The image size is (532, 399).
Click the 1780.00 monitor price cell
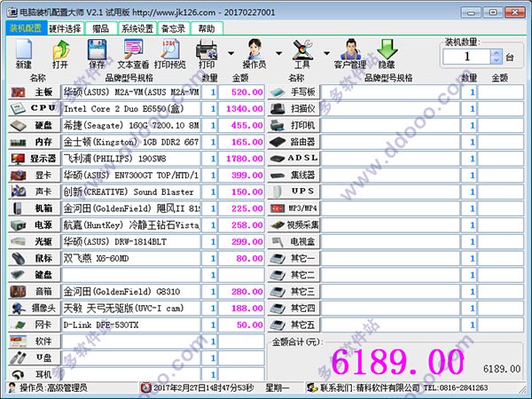(x=241, y=159)
